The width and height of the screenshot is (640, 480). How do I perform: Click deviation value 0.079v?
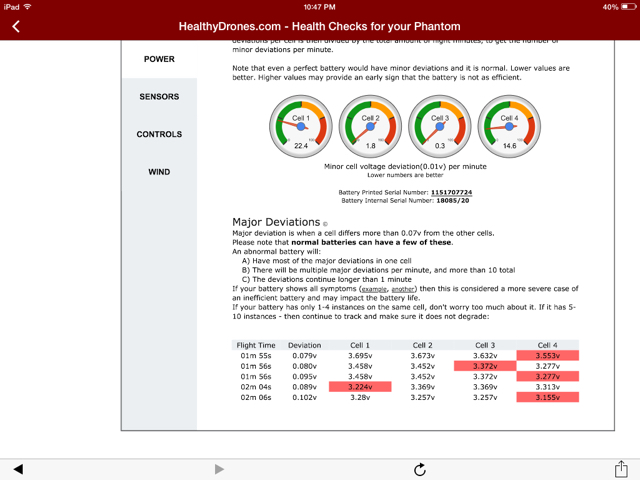[304, 356]
